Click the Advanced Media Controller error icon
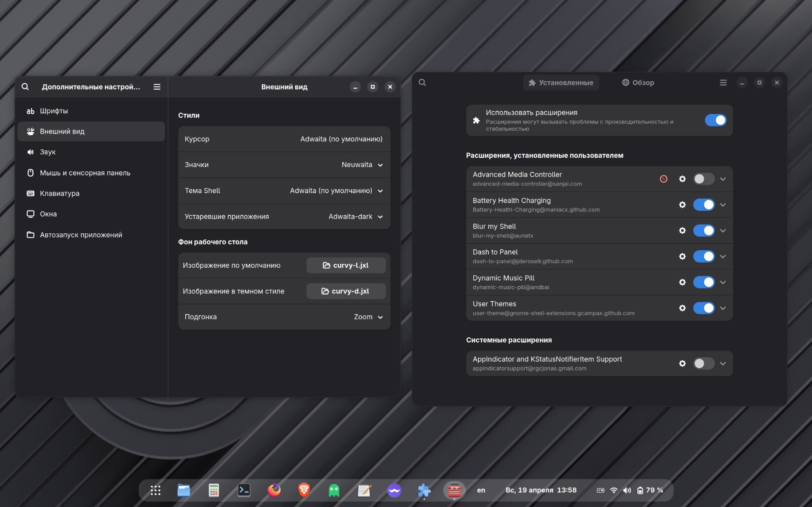 pyautogui.click(x=664, y=179)
